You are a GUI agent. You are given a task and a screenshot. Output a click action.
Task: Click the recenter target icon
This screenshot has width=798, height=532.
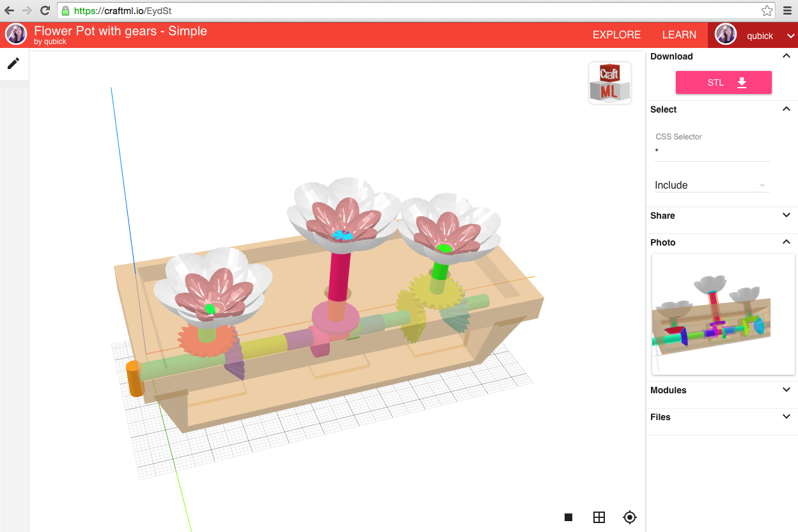click(630, 517)
